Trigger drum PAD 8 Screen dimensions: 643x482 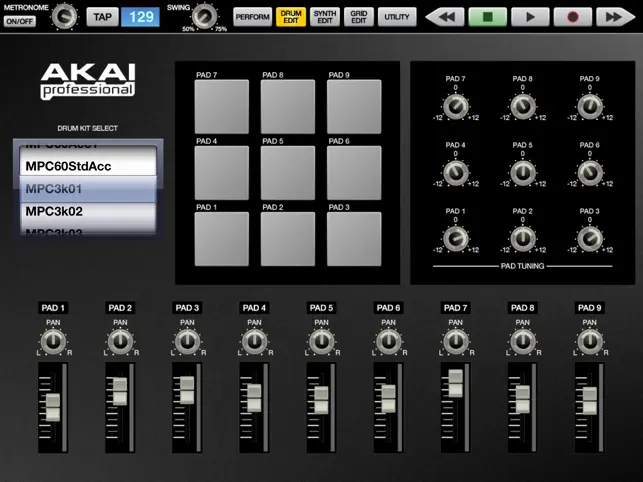point(288,107)
